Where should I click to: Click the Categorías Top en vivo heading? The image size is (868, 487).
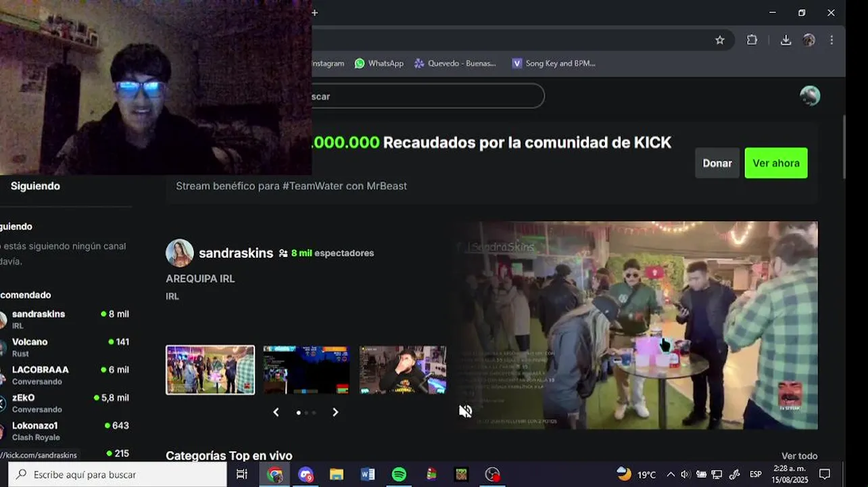coord(229,456)
